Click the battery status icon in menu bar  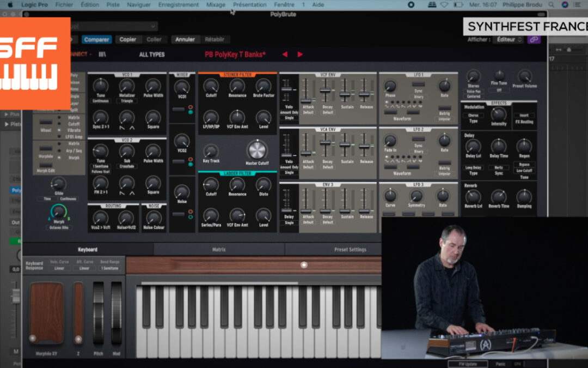coord(458,4)
